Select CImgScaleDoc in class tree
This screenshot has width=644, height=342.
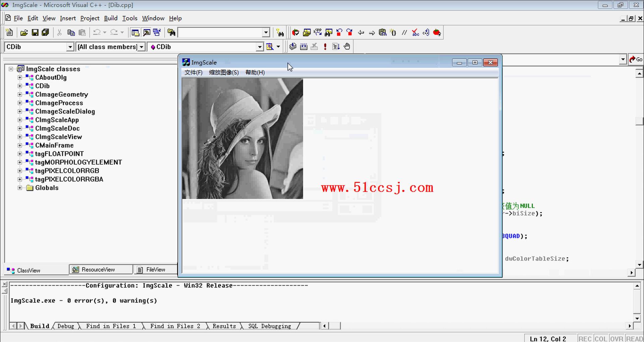pos(57,128)
